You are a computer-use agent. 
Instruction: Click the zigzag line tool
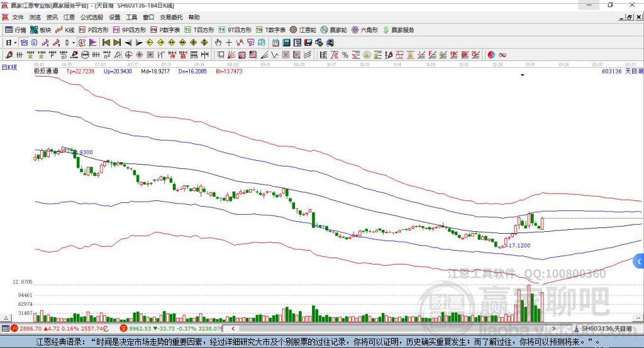coord(275,55)
